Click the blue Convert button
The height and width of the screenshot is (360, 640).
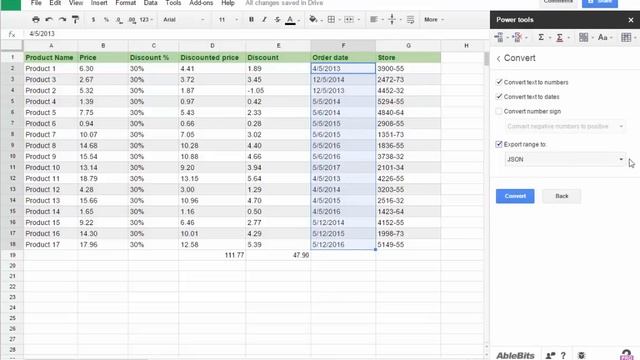[515, 196]
